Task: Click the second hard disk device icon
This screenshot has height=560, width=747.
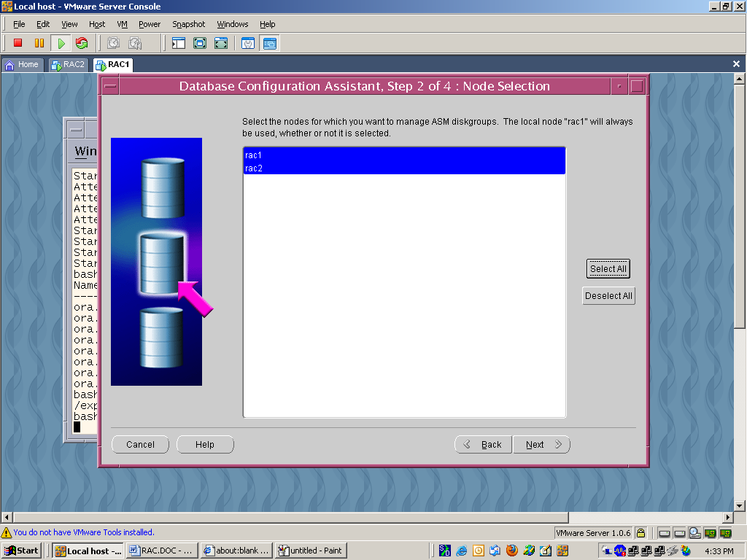Action: click(680, 533)
